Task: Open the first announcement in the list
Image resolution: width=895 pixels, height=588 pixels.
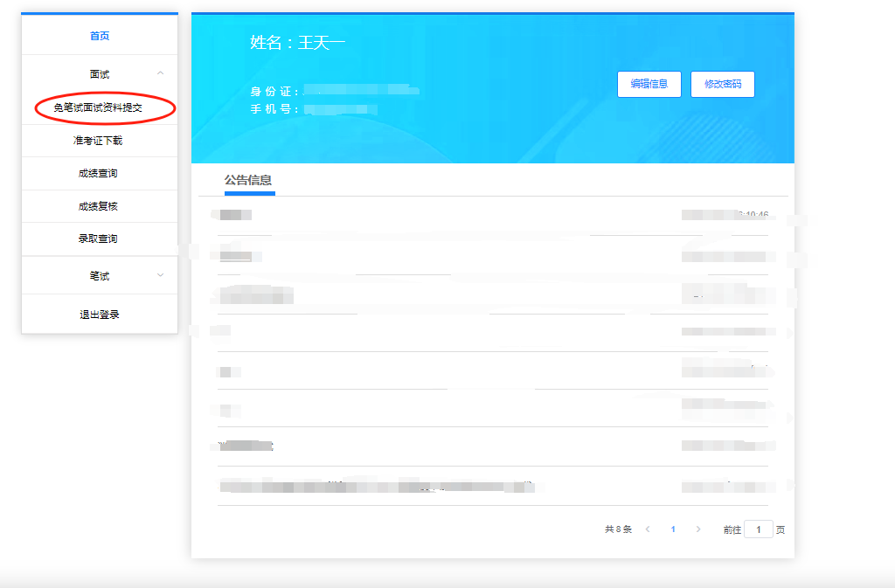Action: [236, 215]
